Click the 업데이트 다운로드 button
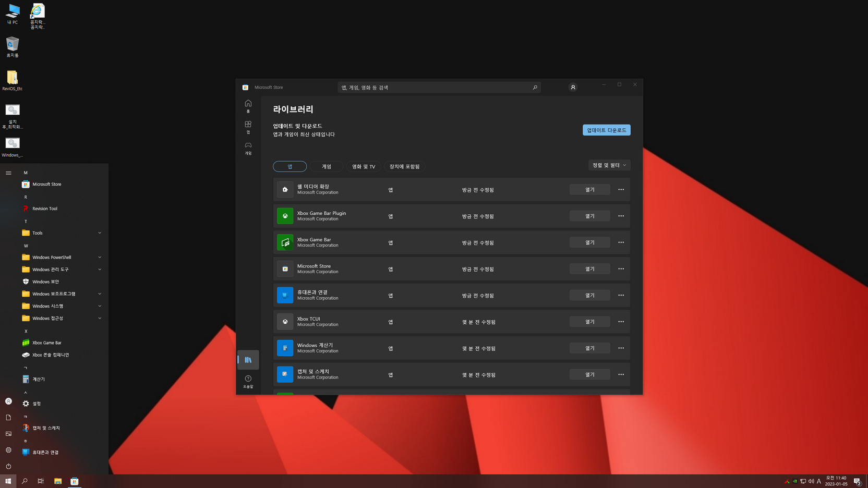The image size is (868, 488). (x=606, y=130)
